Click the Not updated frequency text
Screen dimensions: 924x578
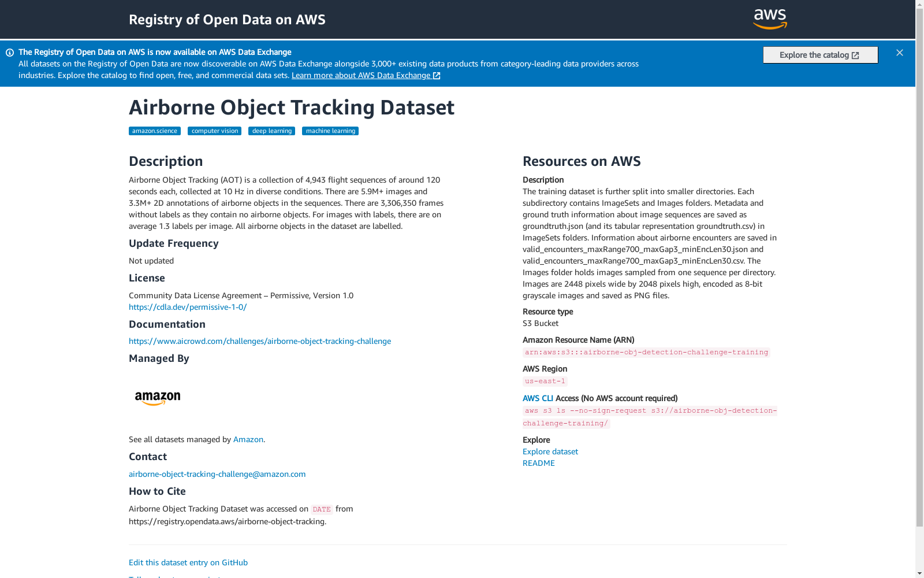pos(151,261)
